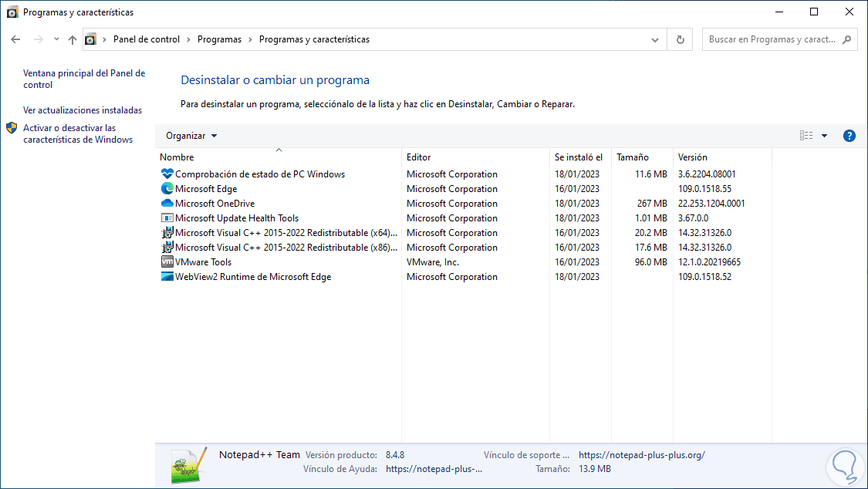Click Programas y características breadcrumb

315,39
